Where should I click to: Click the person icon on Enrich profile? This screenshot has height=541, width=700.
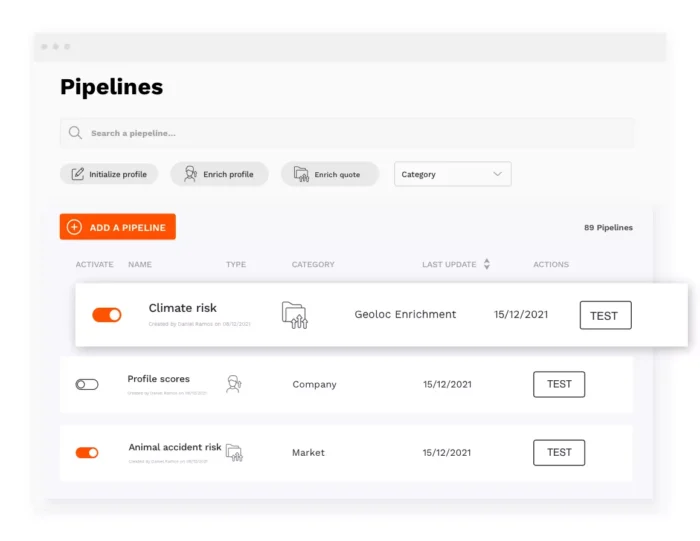(190, 174)
